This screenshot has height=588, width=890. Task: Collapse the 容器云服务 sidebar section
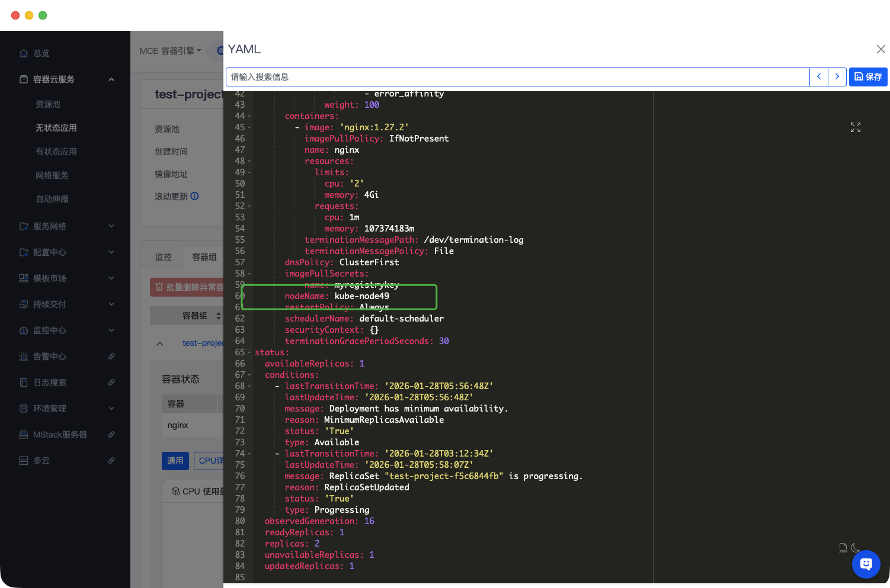111,79
